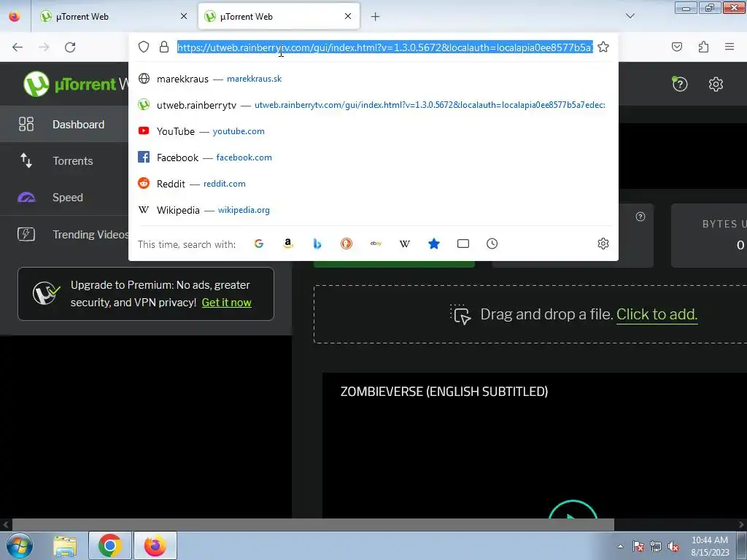Open File Explorer from the taskbar
This screenshot has height=560, width=747.
coord(65,545)
